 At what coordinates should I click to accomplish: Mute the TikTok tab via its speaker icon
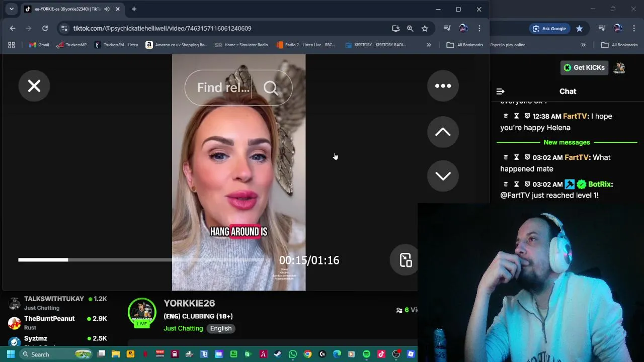(107, 9)
